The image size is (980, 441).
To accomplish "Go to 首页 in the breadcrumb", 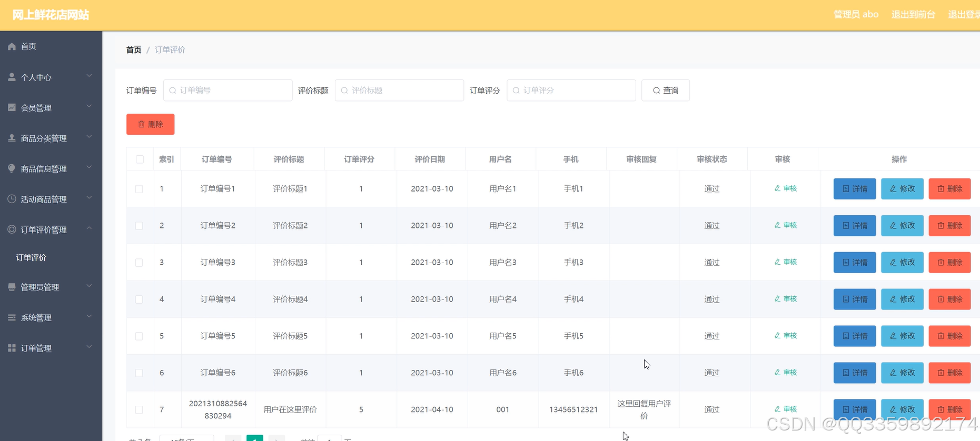I will coord(134,50).
